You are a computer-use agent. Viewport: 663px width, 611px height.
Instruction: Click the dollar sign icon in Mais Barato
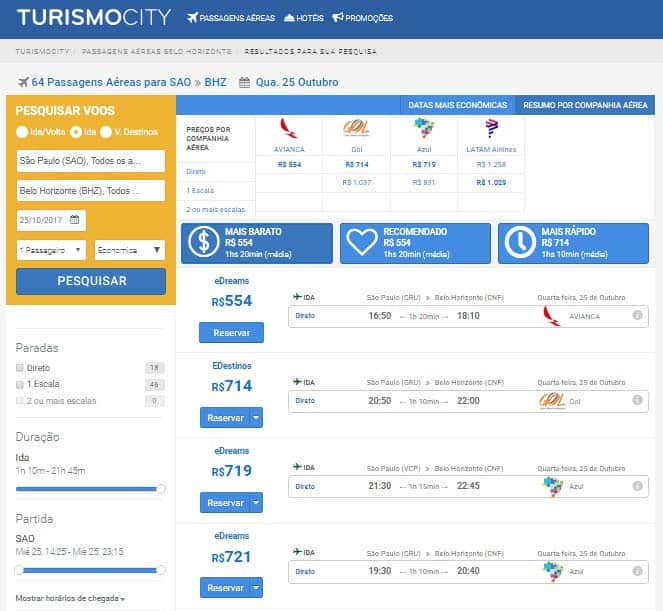click(204, 243)
